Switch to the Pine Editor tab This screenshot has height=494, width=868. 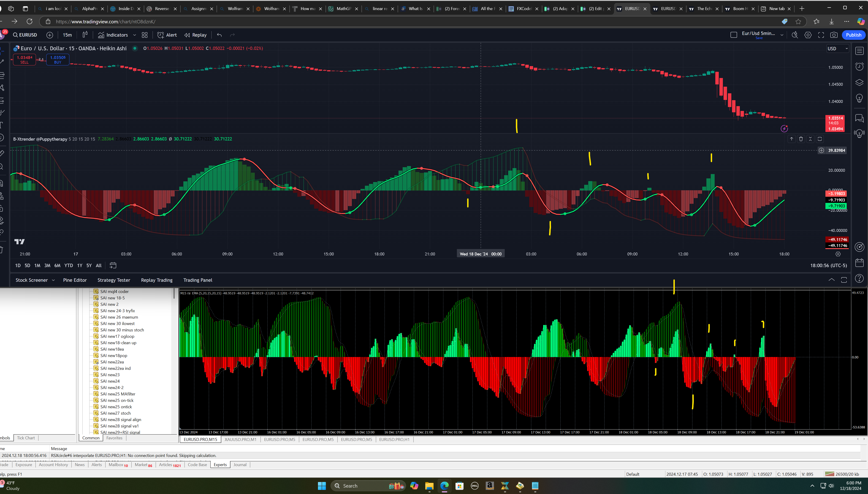(x=75, y=280)
